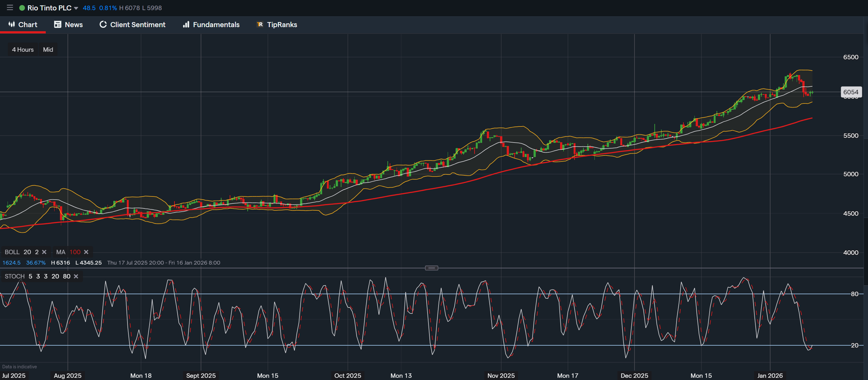Click the Fundamentals bar-chart icon
868x380 pixels.
186,24
